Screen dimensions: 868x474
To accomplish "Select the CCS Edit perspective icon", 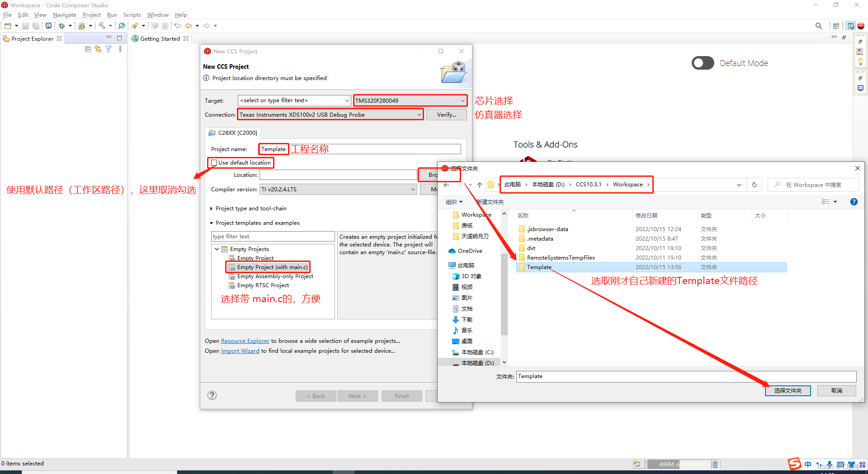I will (x=851, y=26).
